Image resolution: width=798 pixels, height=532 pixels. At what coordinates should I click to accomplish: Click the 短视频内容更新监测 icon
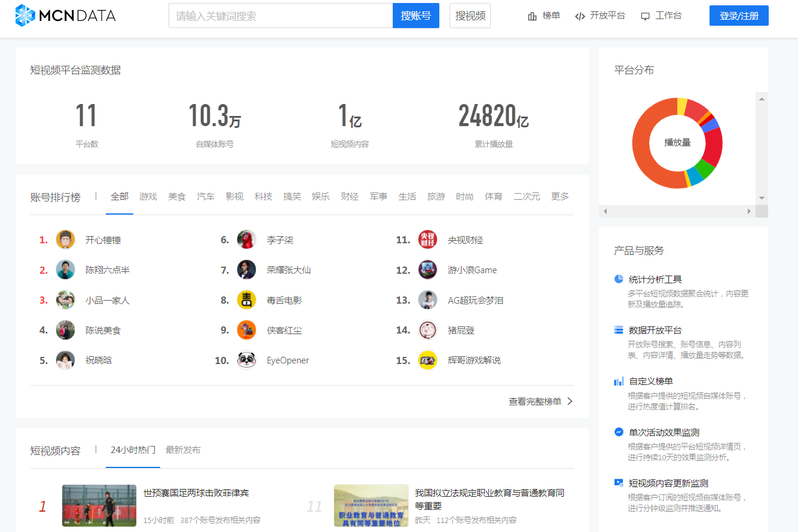coord(619,482)
